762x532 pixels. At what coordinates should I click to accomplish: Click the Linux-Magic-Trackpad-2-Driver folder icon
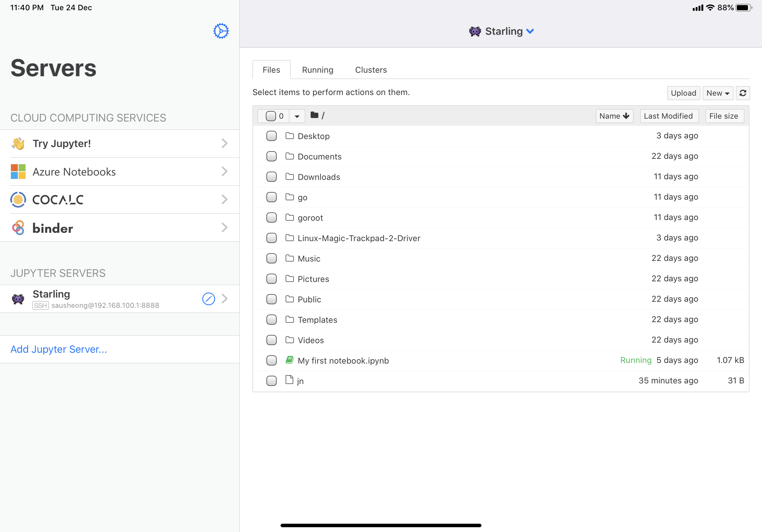[289, 238]
